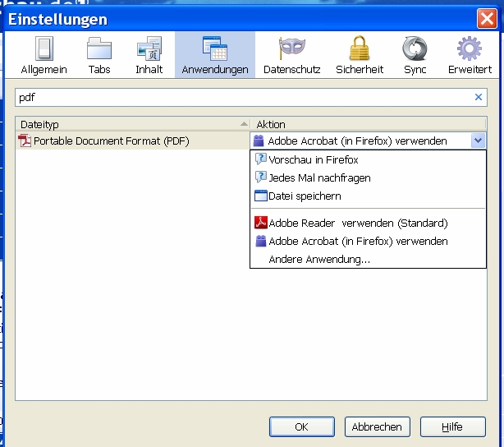Click the selected Adobe Acrobat action combo box
Viewport: 504px width, 447px height.
(x=368, y=141)
